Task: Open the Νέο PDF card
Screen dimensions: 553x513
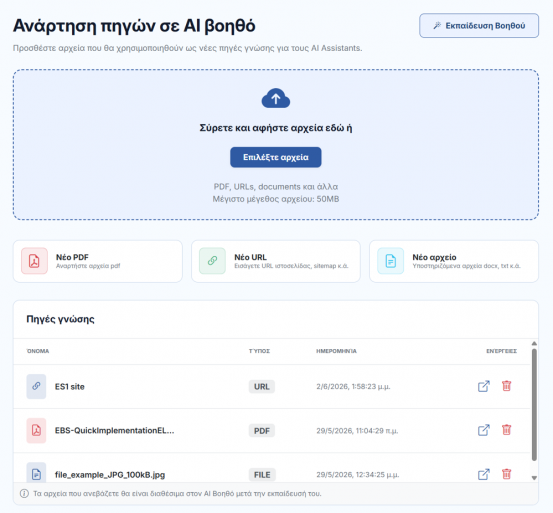Action: click(x=98, y=261)
